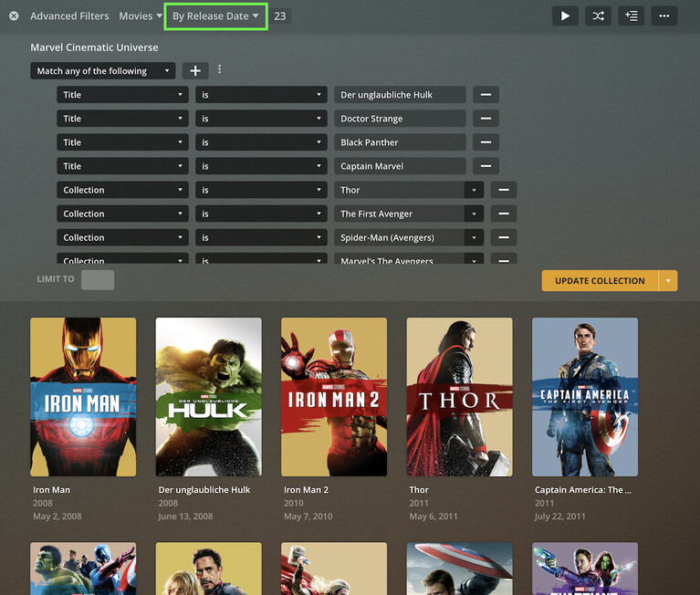
Task: Open Match any of the following dropdown
Action: pyautogui.click(x=103, y=70)
